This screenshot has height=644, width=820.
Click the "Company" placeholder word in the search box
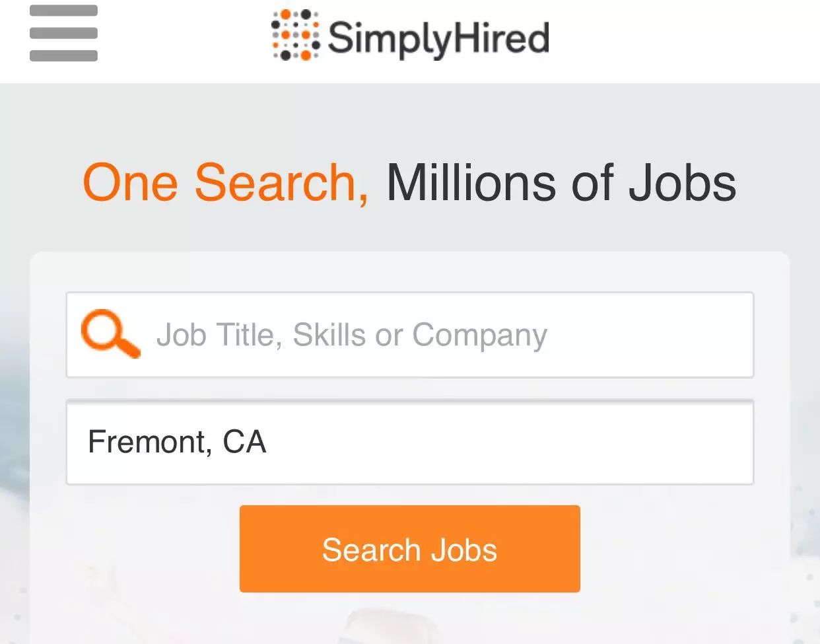click(x=480, y=335)
